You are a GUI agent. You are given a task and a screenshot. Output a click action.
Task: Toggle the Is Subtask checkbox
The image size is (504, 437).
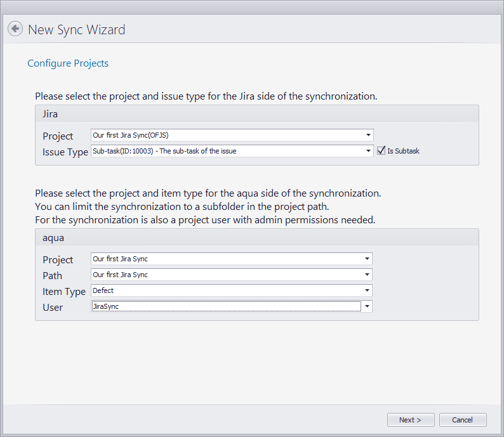(x=381, y=151)
